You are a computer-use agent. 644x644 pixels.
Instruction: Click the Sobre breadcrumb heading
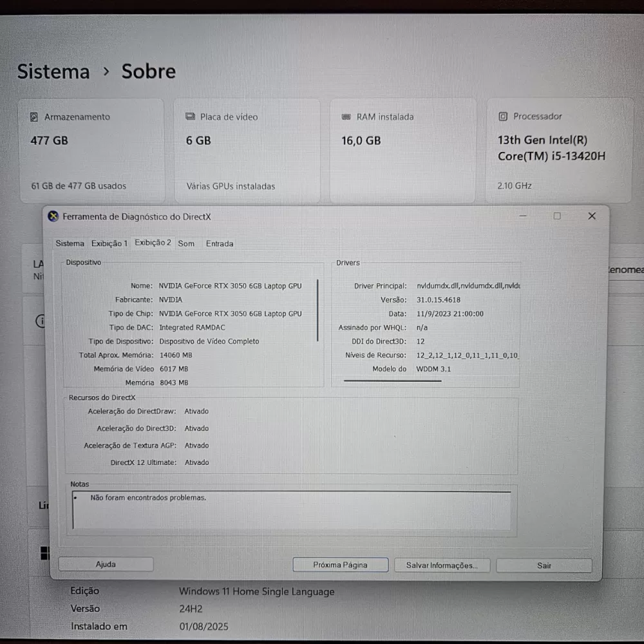[149, 71]
